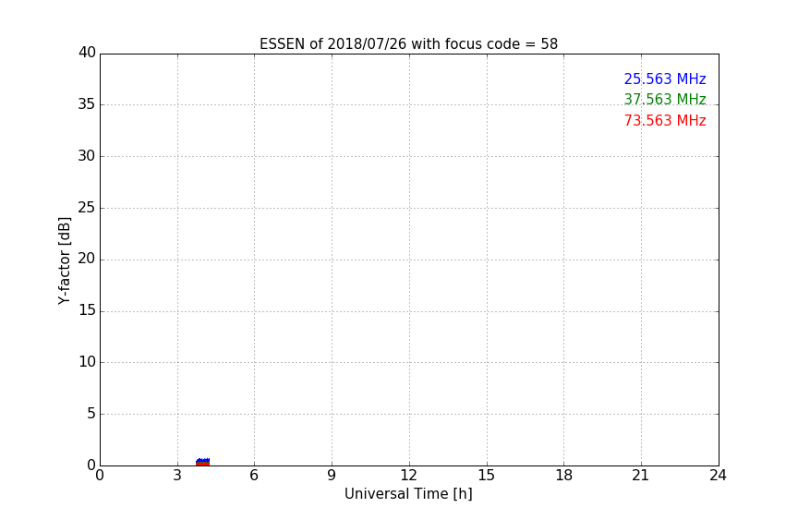Click the y-axis tick label 20
798x532 pixels.
[x=87, y=259]
